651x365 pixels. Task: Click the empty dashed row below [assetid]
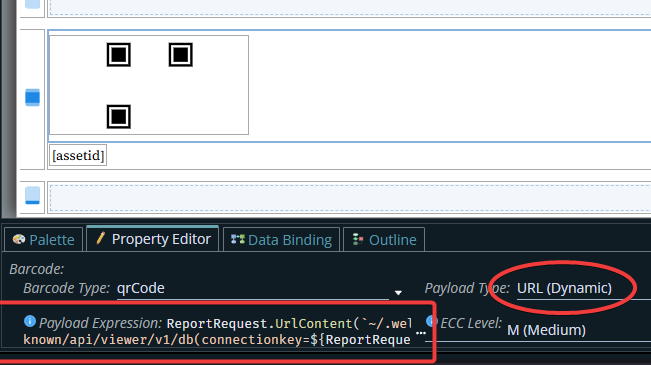tap(350, 198)
